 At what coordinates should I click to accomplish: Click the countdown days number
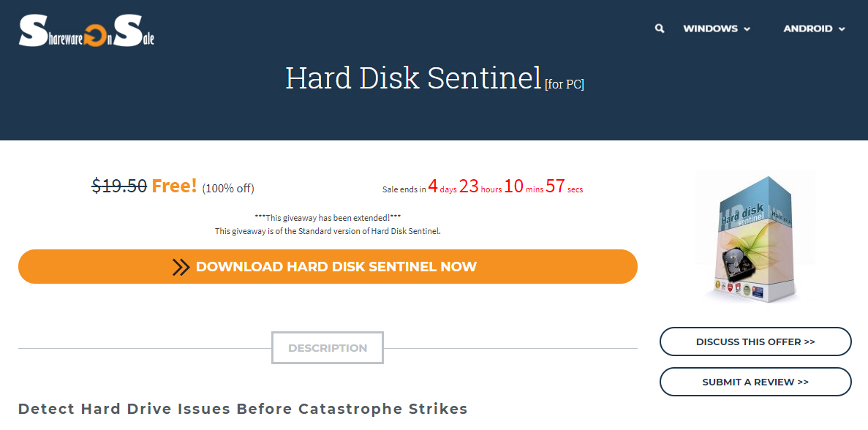pos(433,186)
